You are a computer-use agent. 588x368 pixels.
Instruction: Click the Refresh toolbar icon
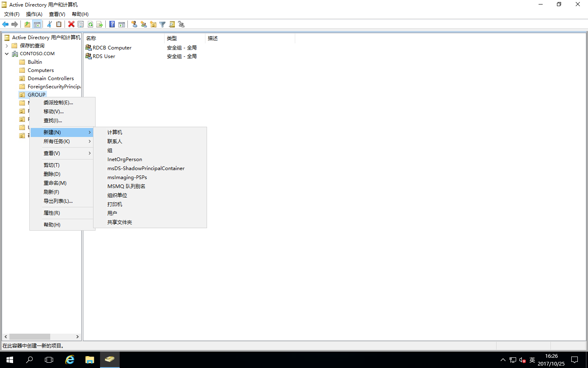point(90,25)
